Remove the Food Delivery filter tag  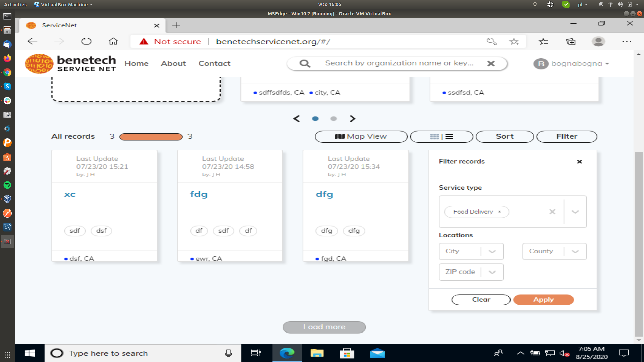(x=499, y=212)
